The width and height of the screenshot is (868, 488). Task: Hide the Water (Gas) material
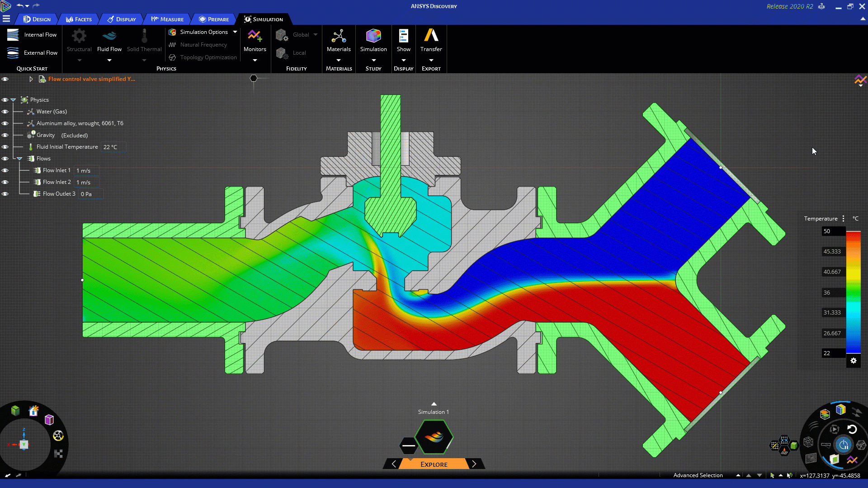[x=5, y=111]
